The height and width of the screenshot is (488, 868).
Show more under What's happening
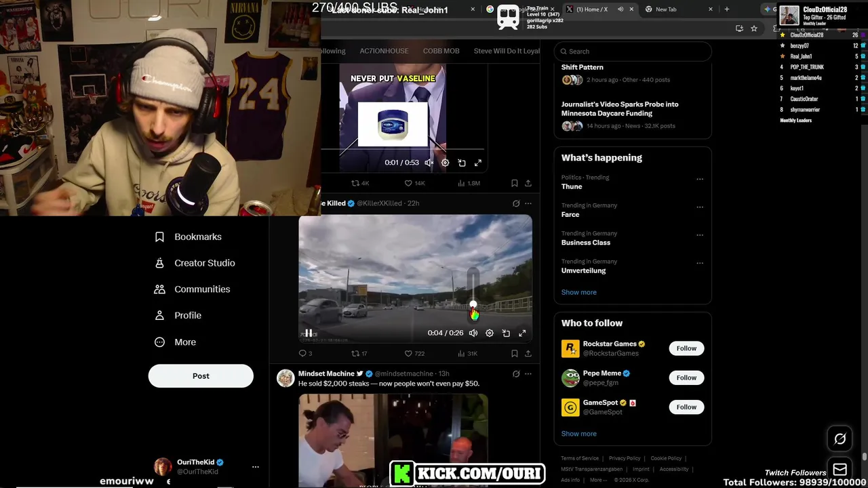click(x=578, y=292)
